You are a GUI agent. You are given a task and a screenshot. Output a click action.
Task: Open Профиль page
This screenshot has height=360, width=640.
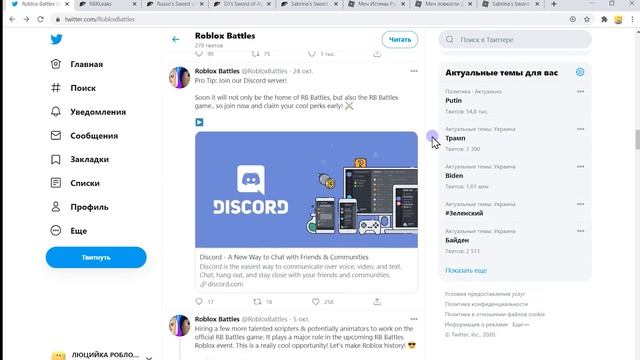tap(79, 207)
